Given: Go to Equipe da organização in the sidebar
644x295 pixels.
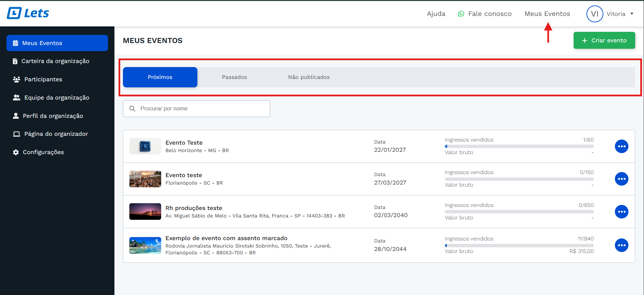Looking at the screenshot, I should pyautogui.click(x=57, y=98).
